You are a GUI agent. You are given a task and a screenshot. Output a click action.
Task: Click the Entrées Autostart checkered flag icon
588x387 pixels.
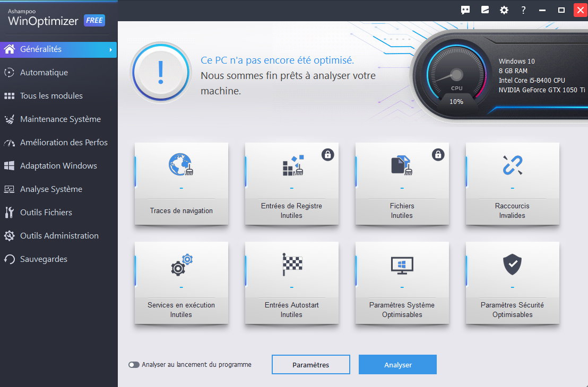point(291,264)
